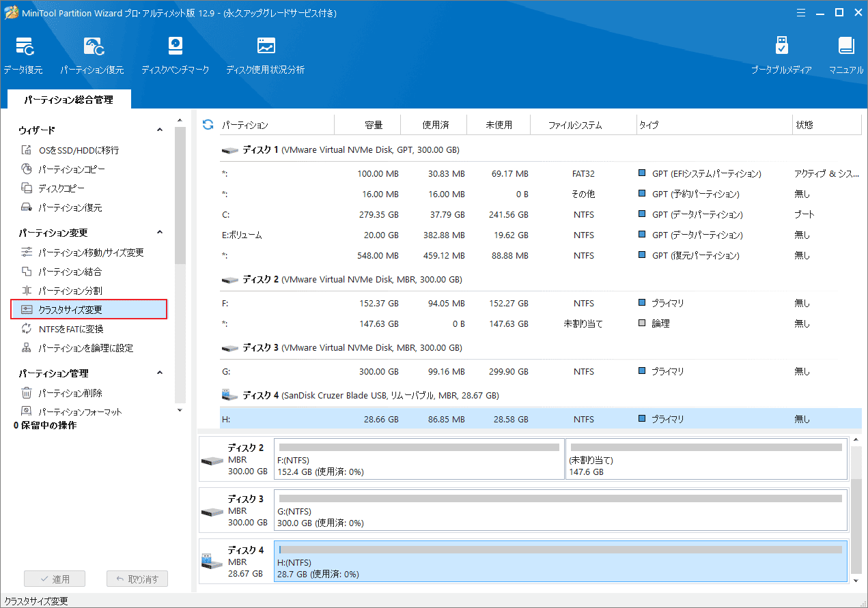
Task: Select the 100.00 MB FAT32 partition
Action: [541, 173]
